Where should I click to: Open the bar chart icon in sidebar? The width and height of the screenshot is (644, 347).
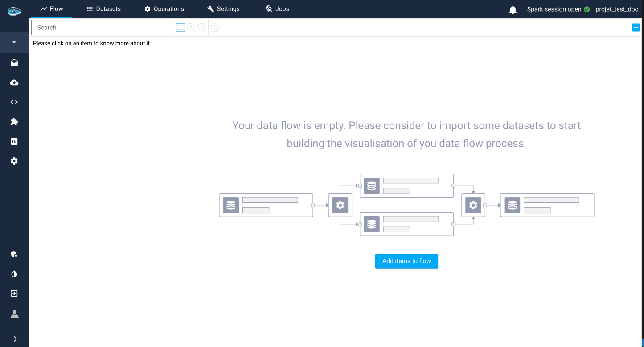point(14,141)
